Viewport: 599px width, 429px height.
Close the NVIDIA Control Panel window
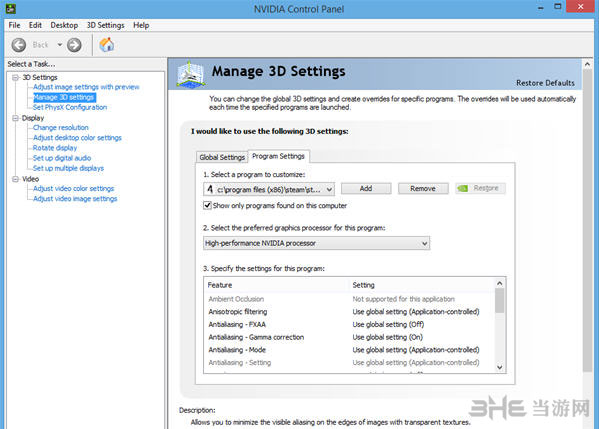point(581,6)
